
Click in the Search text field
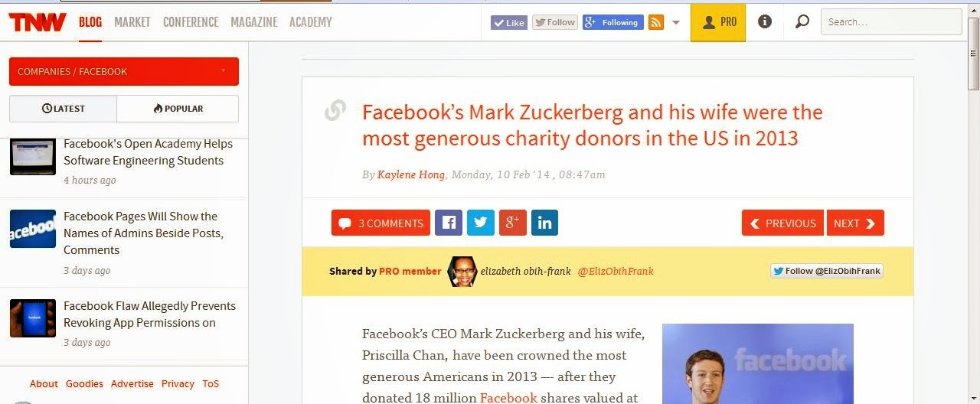pyautogui.click(x=891, y=22)
